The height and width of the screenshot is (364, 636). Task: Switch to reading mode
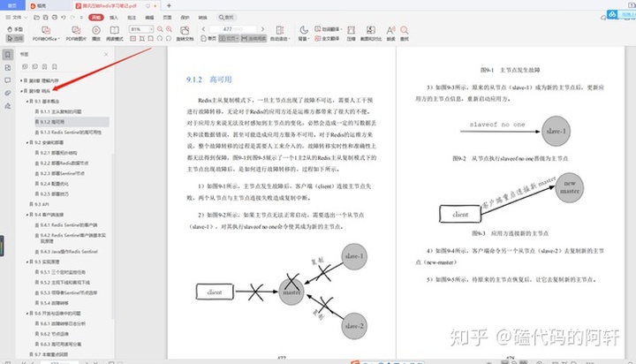point(115,34)
